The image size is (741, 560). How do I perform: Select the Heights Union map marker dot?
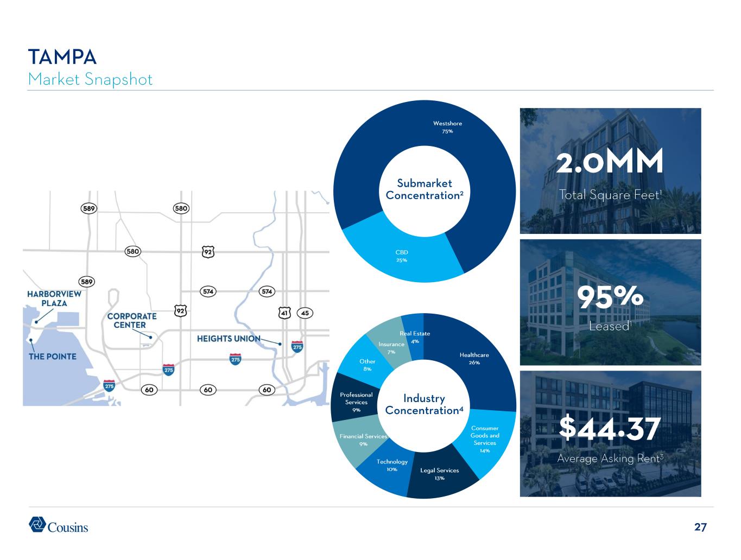(280, 344)
